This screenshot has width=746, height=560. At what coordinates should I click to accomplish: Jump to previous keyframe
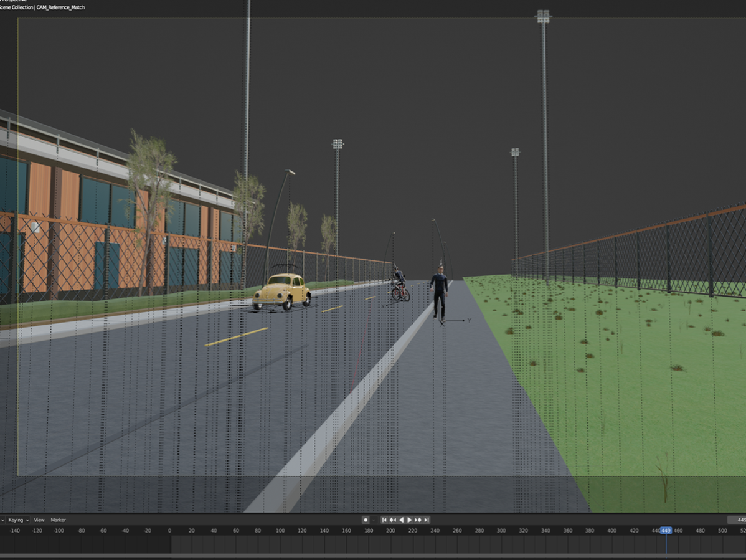click(x=392, y=520)
